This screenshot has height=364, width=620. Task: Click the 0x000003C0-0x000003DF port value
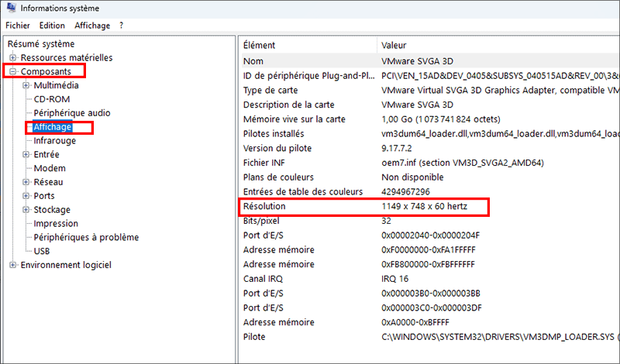click(x=432, y=308)
